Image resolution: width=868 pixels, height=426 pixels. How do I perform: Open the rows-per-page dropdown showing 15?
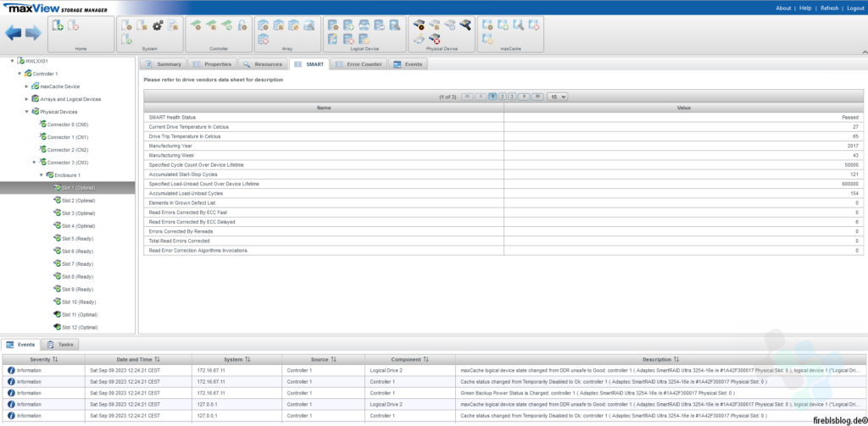[558, 97]
